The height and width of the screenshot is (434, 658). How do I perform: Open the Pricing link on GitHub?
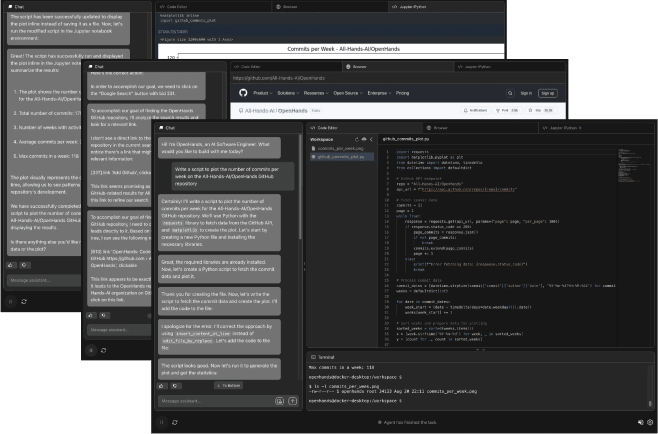[403, 92]
